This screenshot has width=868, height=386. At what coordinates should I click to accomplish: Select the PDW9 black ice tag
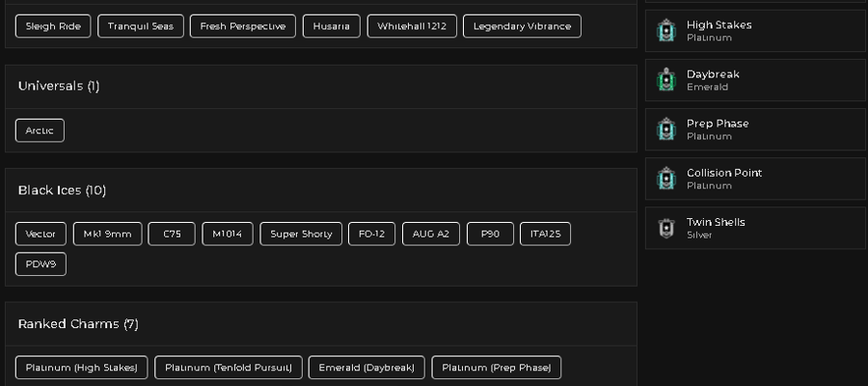coord(41,264)
